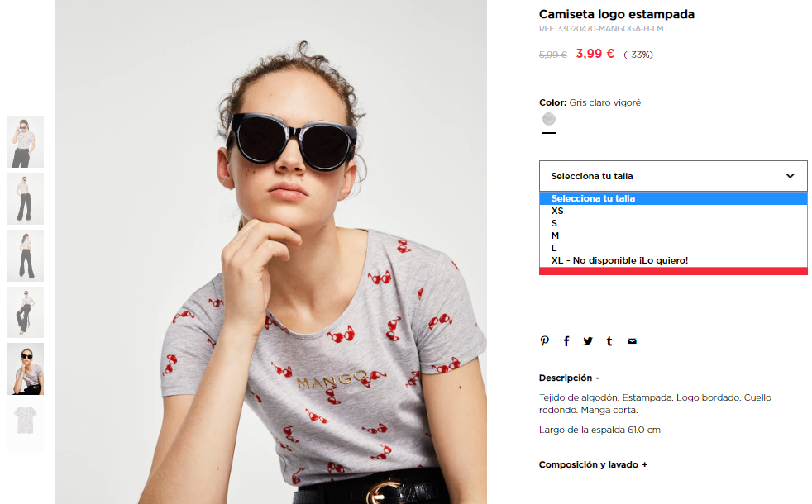This screenshot has height=504, width=812.
Task: Share product on Tumblr
Action: (609, 341)
